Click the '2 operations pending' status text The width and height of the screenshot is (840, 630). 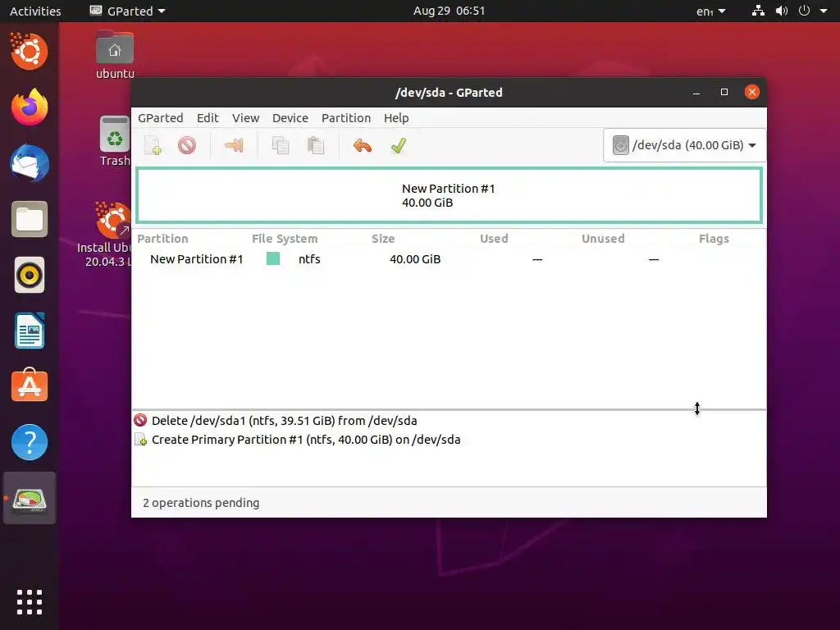click(x=201, y=503)
